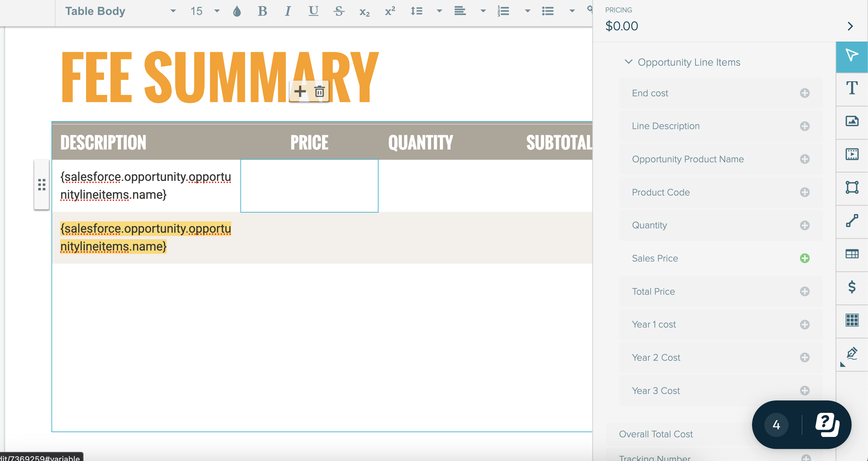Add a row with the plus icon

(x=300, y=91)
